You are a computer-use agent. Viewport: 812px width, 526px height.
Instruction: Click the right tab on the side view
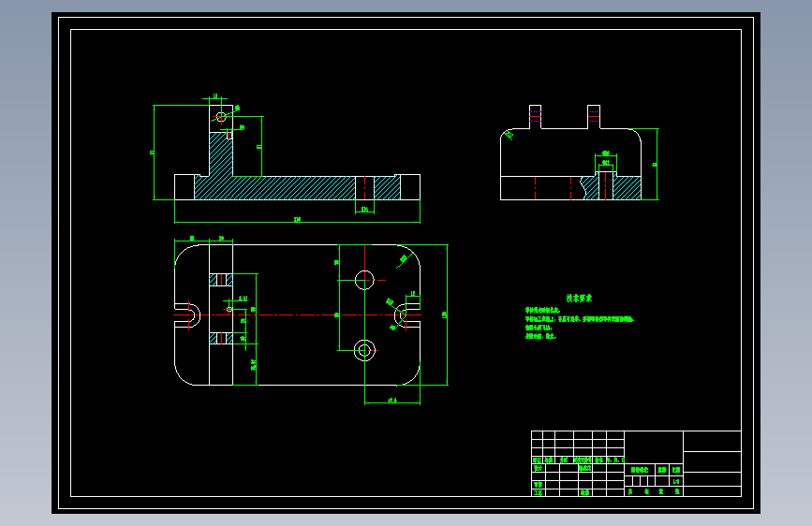point(594,117)
